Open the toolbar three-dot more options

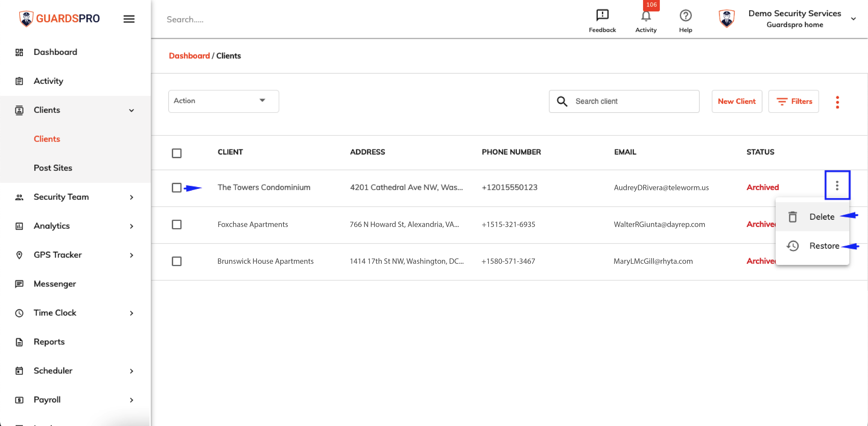[x=837, y=102]
